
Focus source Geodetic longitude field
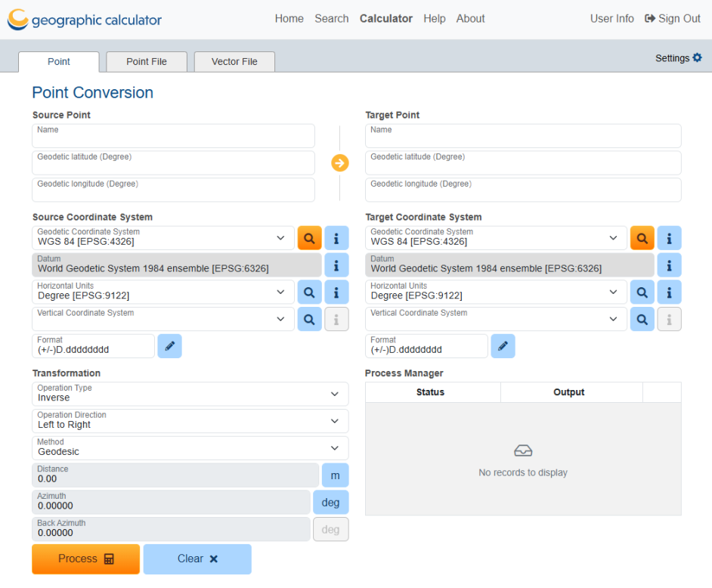[173, 190]
